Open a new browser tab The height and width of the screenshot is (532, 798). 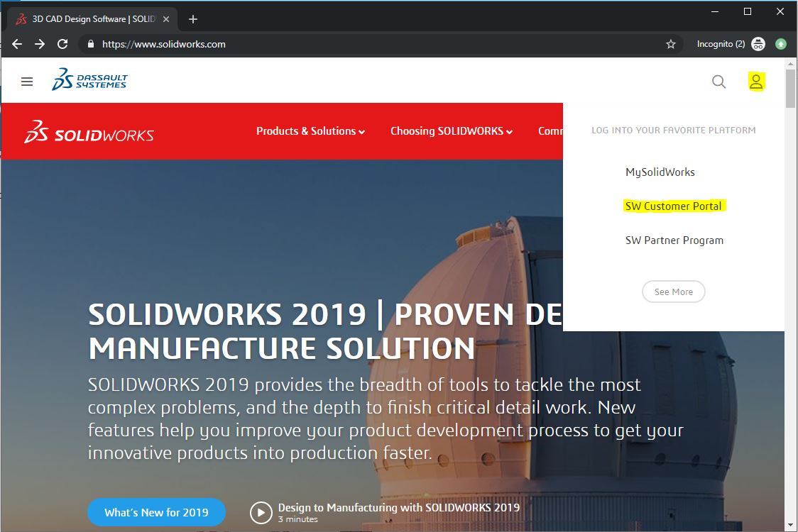click(x=193, y=19)
